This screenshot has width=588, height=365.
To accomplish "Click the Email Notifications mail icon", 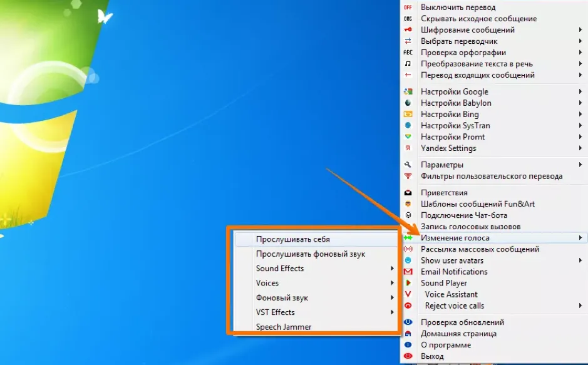I will (408, 272).
